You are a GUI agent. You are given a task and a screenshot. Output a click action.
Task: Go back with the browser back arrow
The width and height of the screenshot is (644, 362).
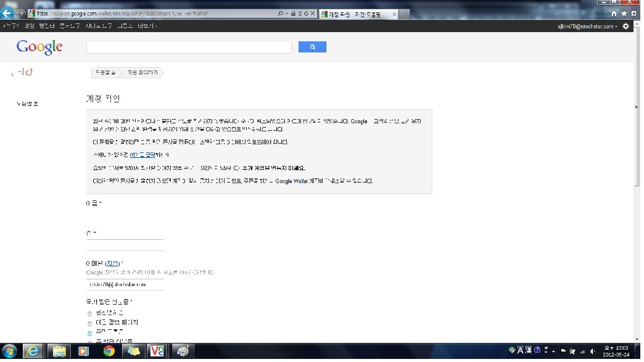(7, 13)
